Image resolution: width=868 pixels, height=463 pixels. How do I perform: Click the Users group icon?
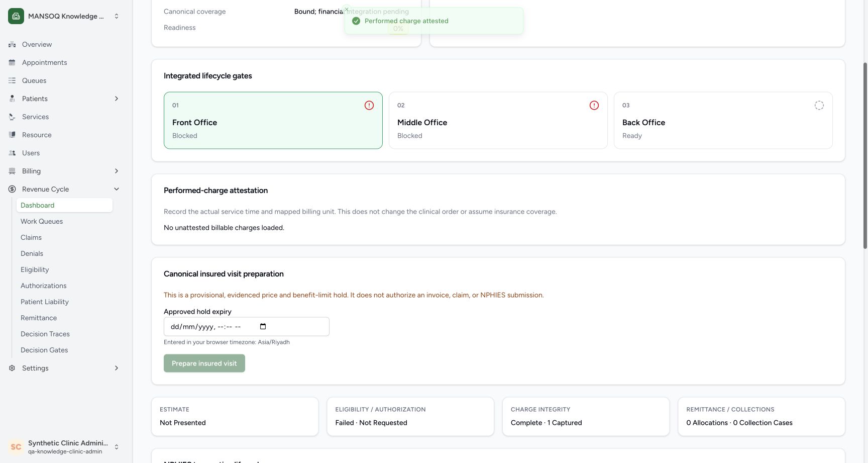tap(12, 153)
